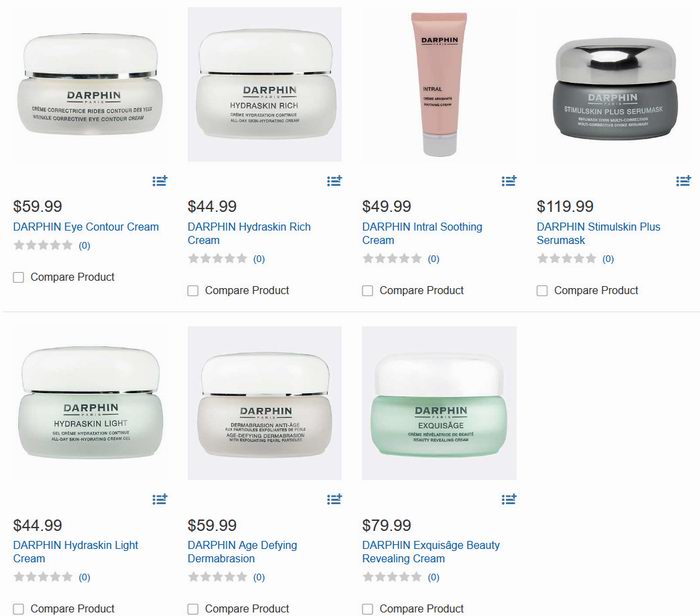Add Eye Contour Cream to list icon
The width and height of the screenshot is (700, 616).
pyautogui.click(x=160, y=181)
